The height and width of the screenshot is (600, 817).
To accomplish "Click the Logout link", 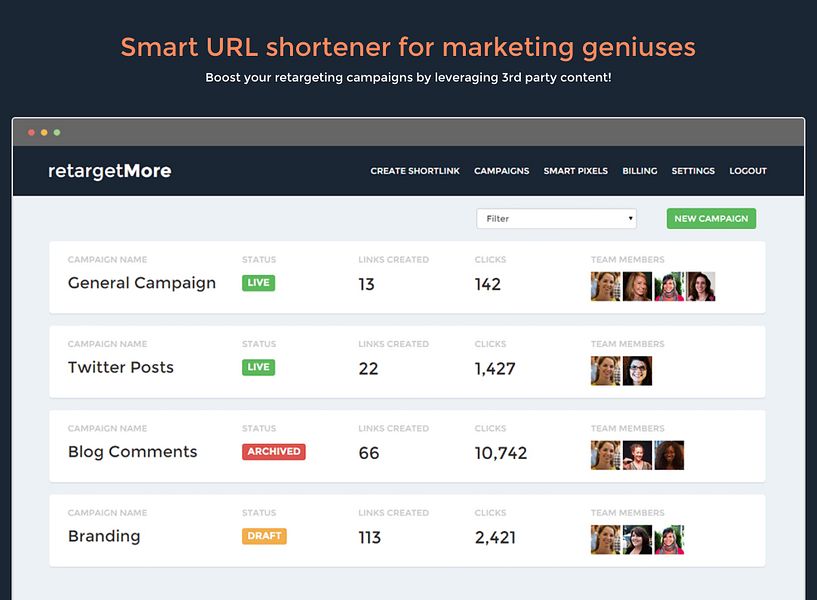I will (x=748, y=171).
